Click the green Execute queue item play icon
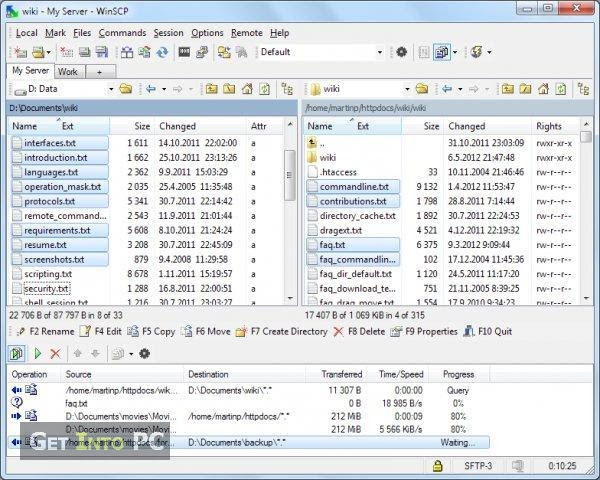The image size is (600, 480). tap(38, 353)
